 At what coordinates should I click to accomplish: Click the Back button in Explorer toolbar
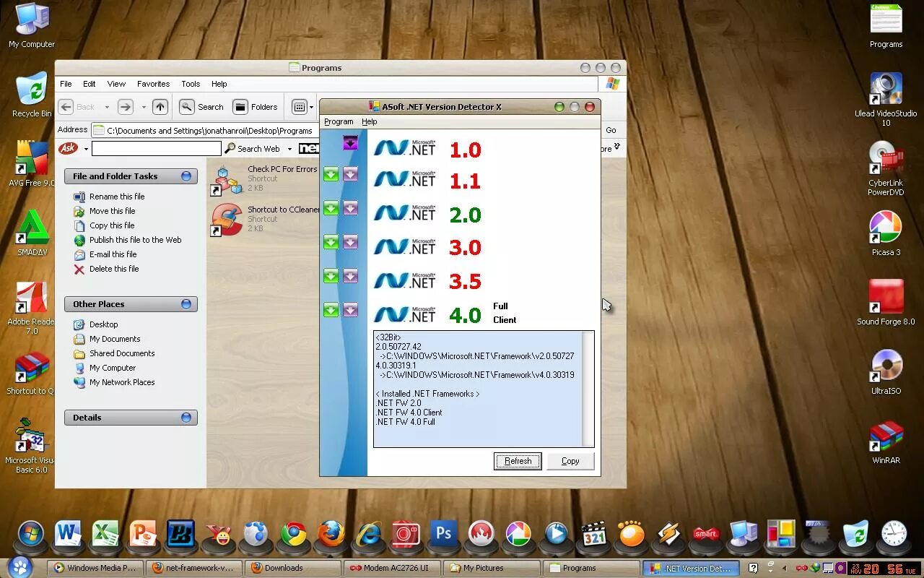point(77,107)
